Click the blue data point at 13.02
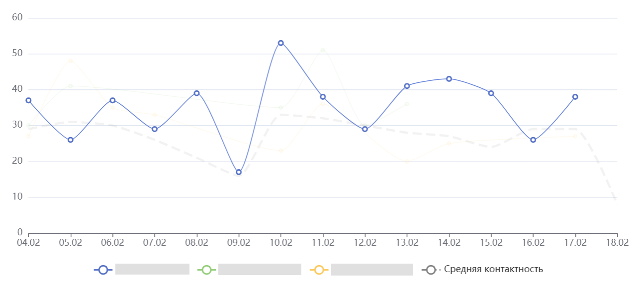644x282 pixels. pyautogui.click(x=407, y=86)
